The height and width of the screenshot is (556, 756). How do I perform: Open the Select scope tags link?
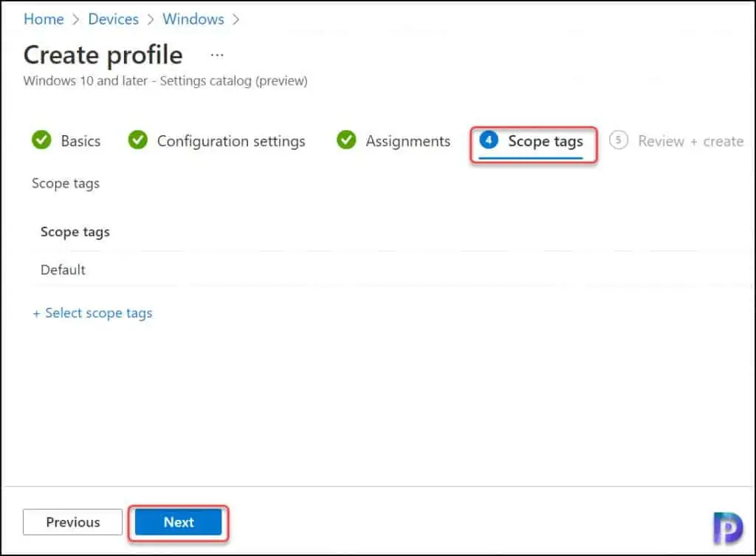point(92,314)
